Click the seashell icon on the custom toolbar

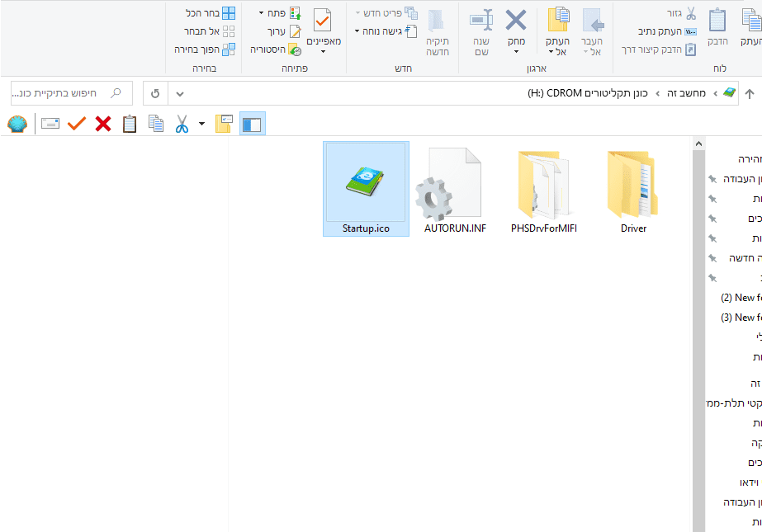point(17,124)
